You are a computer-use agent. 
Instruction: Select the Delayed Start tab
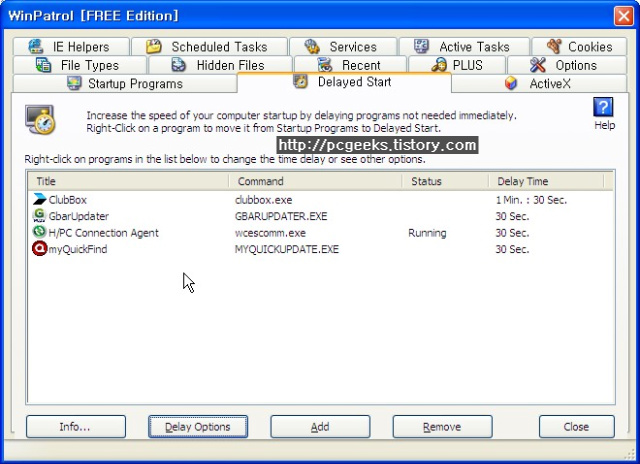click(344, 82)
